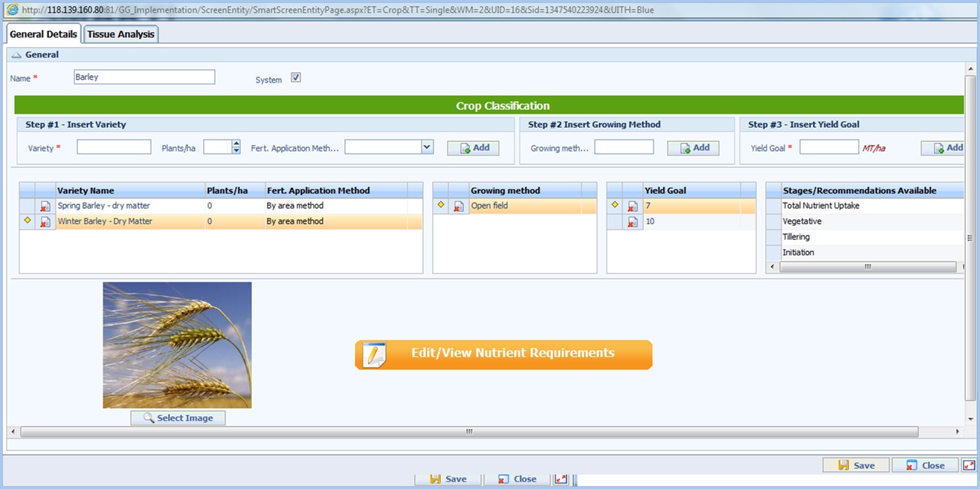Viewport: 980px width, 489px height.
Task: Delete yield goal 10 row icon
Action: click(633, 221)
